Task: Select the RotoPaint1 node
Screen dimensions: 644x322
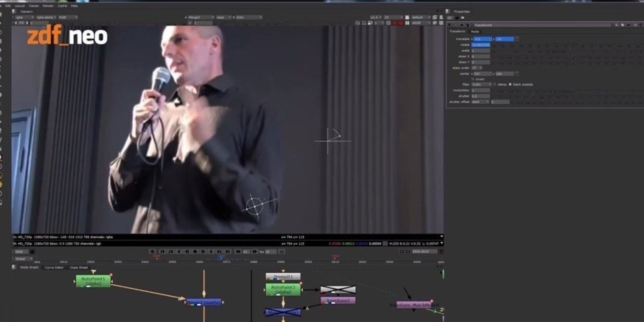Action: [x=93, y=281]
